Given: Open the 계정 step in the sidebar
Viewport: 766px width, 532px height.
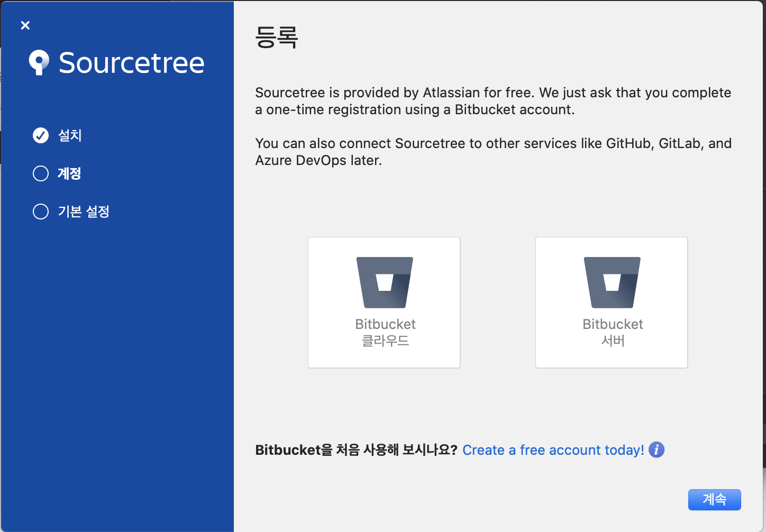Looking at the screenshot, I should click(x=69, y=173).
